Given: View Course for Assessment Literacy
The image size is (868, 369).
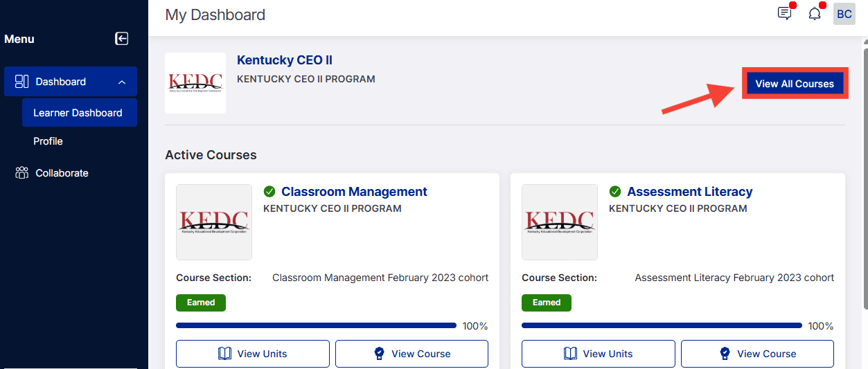Looking at the screenshot, I should 757,354.
